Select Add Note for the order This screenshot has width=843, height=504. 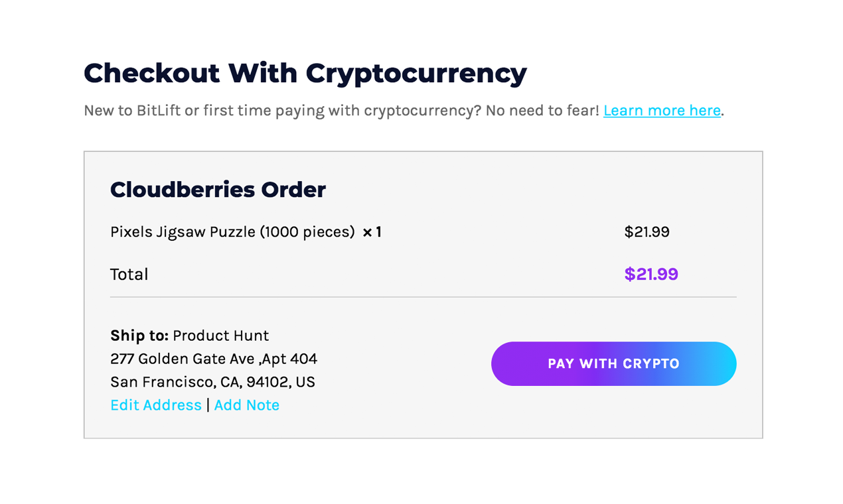click(x=246, y=405)
